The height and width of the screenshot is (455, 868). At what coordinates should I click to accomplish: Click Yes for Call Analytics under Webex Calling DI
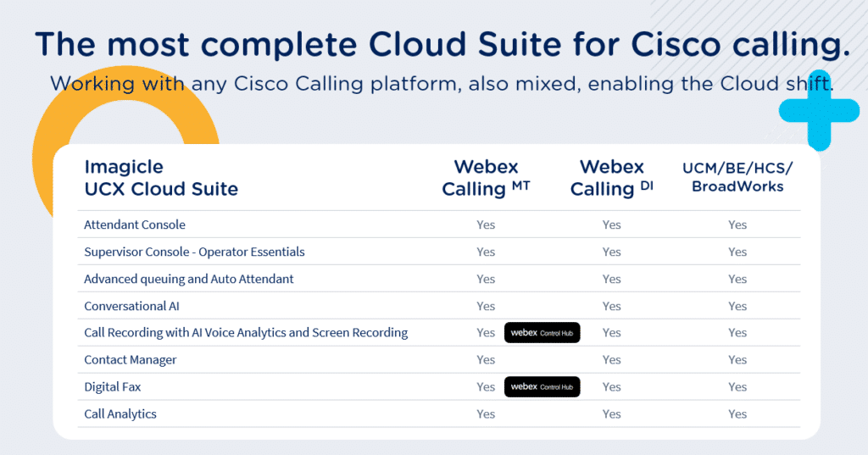tap(611, 414)
